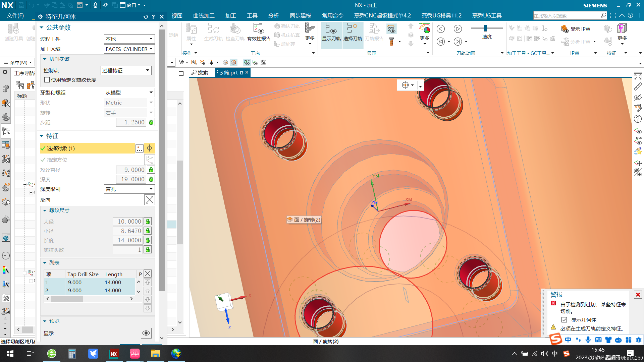Click the Operation Navigator icon in left sidebar

tap(6, 131)
